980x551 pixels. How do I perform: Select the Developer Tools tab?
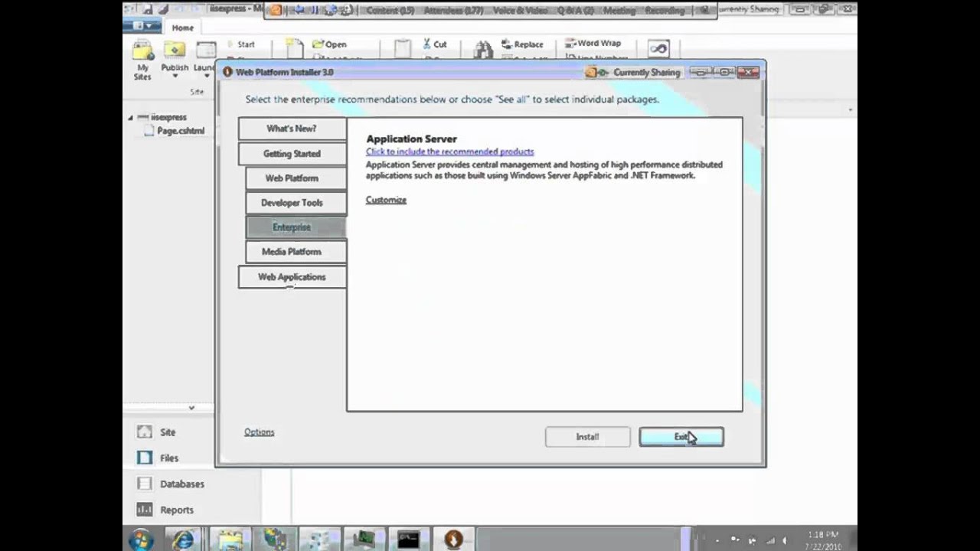tap(295, 203)
